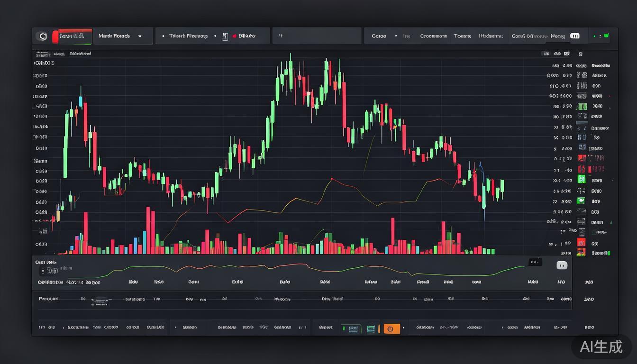Click the red dot record indicator in toolbar
Viewport: 637px width, 364px height.
(x=235, y=36)
